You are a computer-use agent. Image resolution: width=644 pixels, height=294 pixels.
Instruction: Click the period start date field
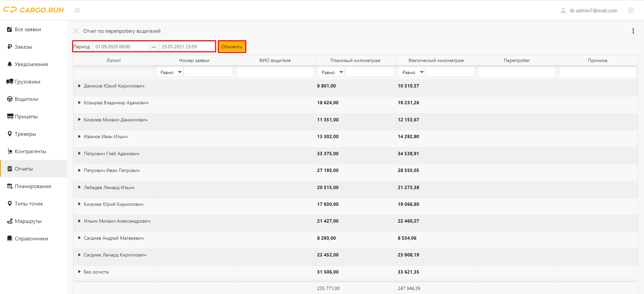point(121,47)
